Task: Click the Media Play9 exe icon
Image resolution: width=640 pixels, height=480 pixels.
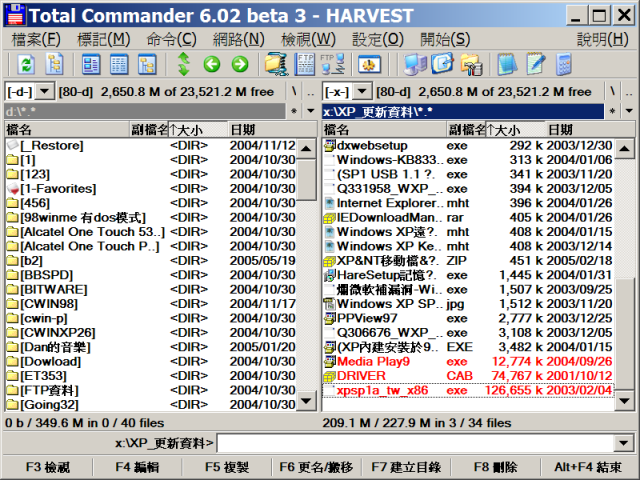Action: (329, 362)
